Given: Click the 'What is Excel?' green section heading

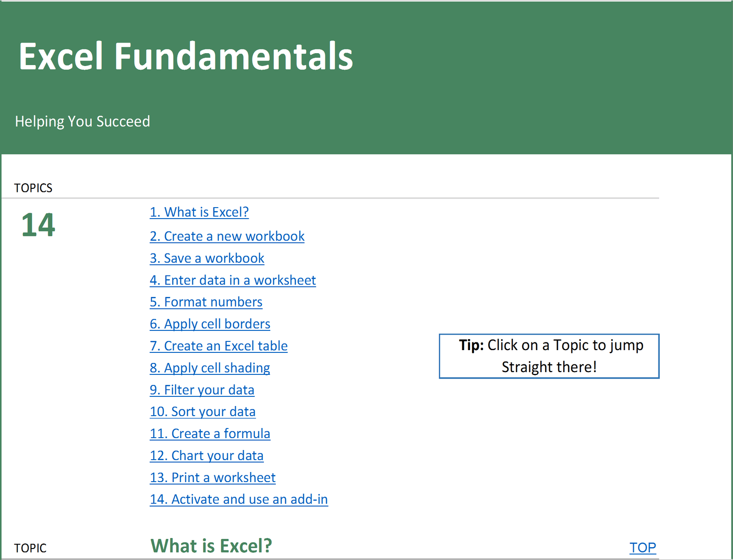Looking at the screenshot, I should click(x=211, y=546).
